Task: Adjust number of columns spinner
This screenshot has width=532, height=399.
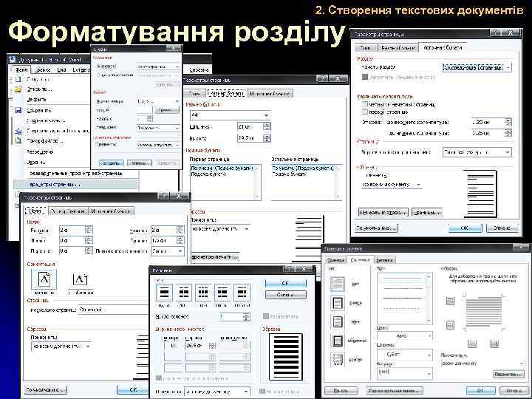Action: coord(247,317)
